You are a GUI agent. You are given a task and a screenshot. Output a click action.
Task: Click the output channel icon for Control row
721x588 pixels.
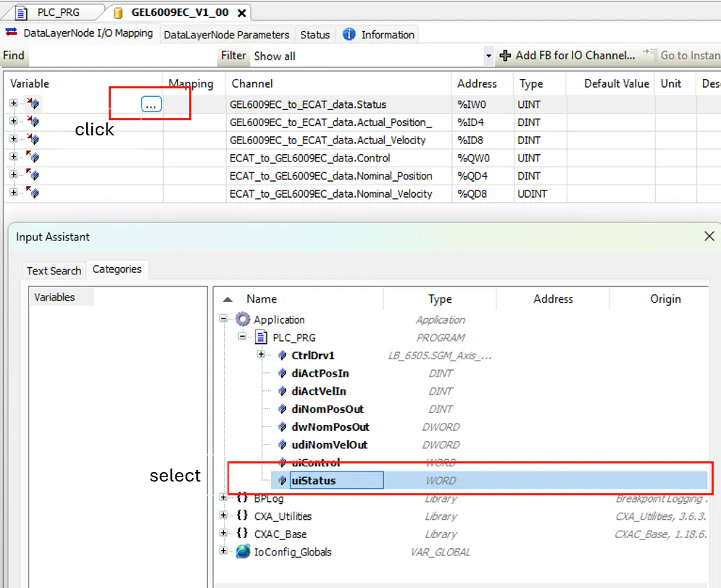tap(33, 158)
